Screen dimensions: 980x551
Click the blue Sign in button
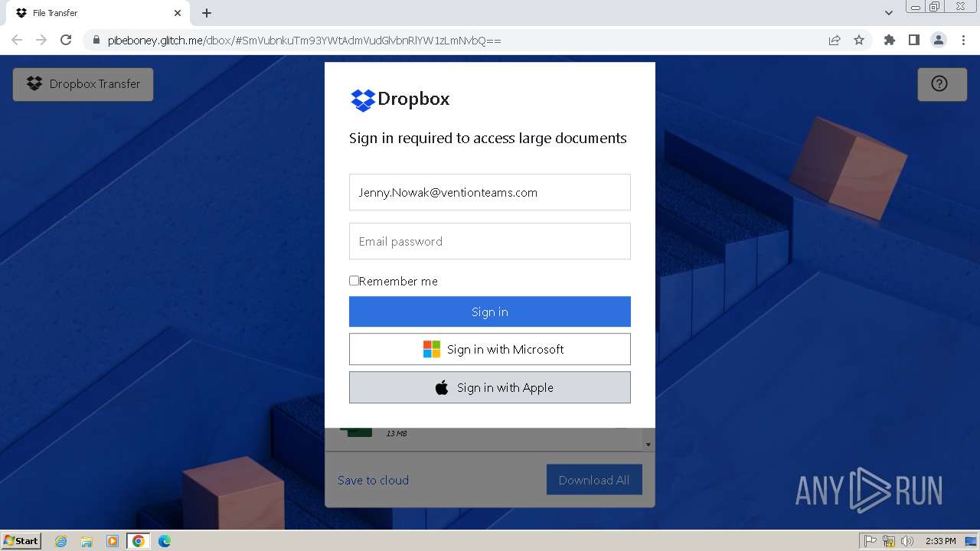490,311
